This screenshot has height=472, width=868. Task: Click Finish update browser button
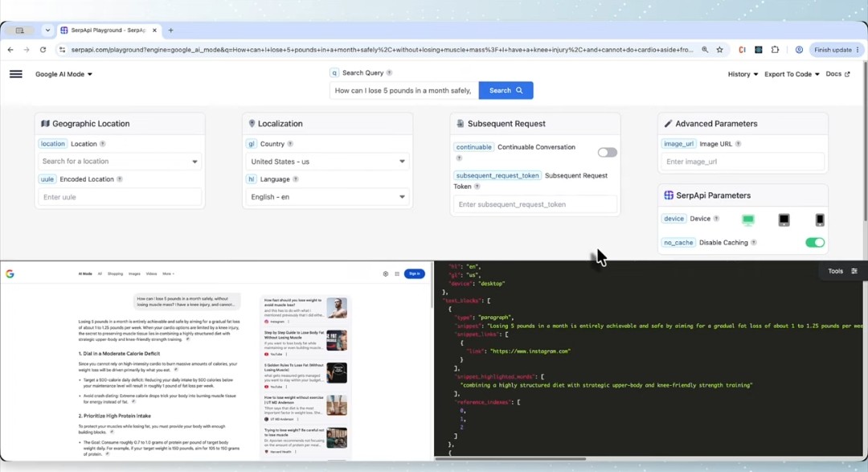836,50
